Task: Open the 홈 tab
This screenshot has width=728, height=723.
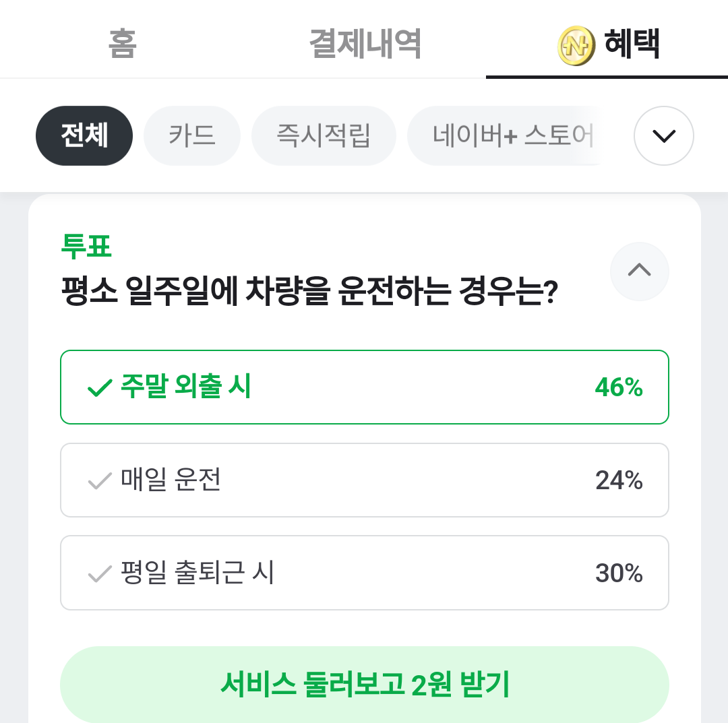Action: click(x=122, y=44)
